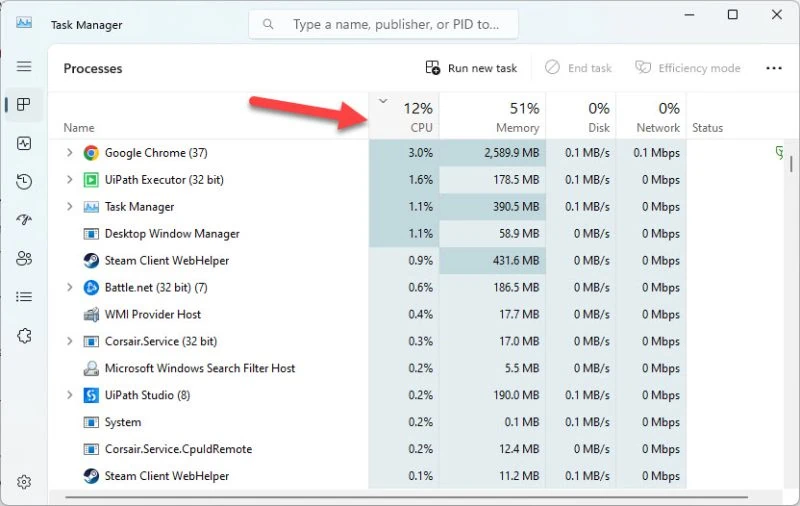Click the efficiency leaf icon in Chrome row
The height and width of the screenshot is (506, 800).
pos(779,152)
